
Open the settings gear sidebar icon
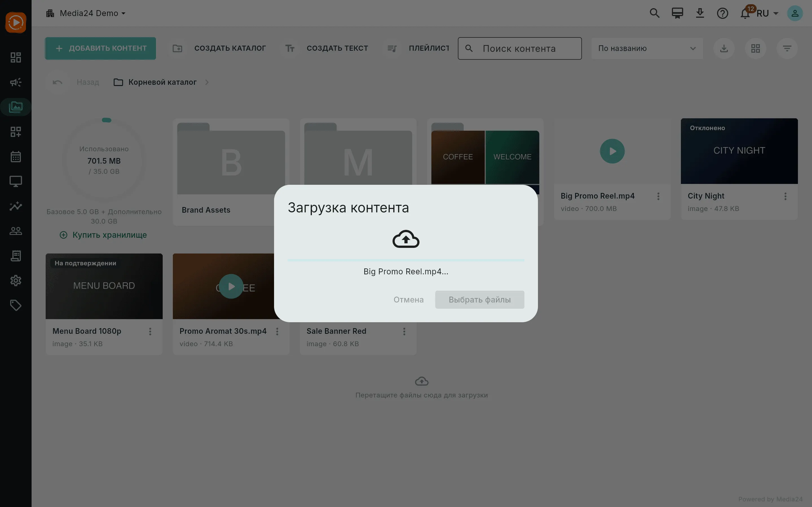point(16,280)
